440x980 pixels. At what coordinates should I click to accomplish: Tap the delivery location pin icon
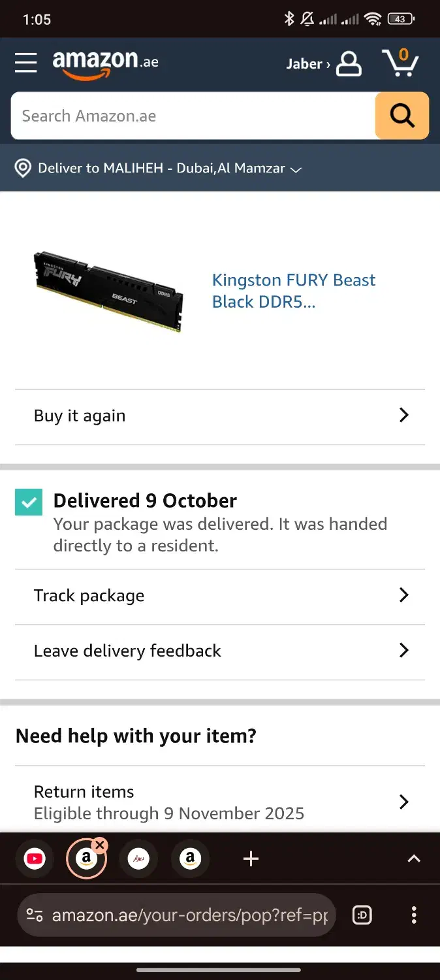[x=23, y=169]
